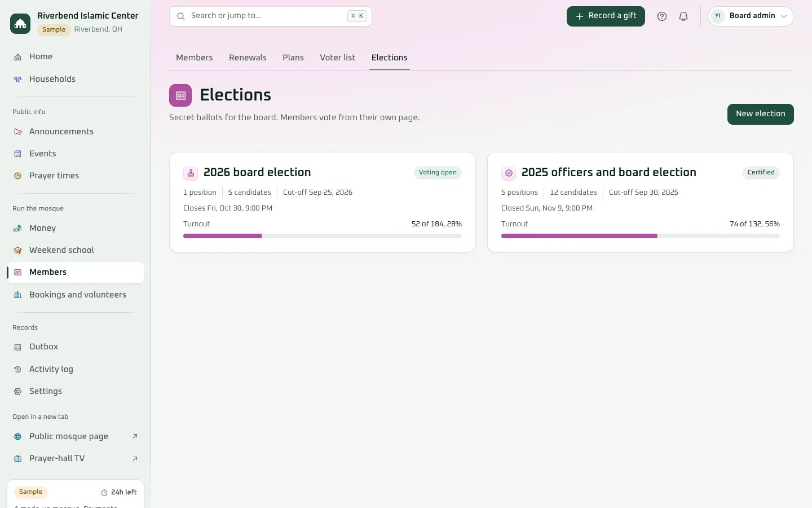The height and width of the screenshot is (508, 812).
Task: Click the YI avatar circle
Action: pyautogui.click(x=718, y=16)
